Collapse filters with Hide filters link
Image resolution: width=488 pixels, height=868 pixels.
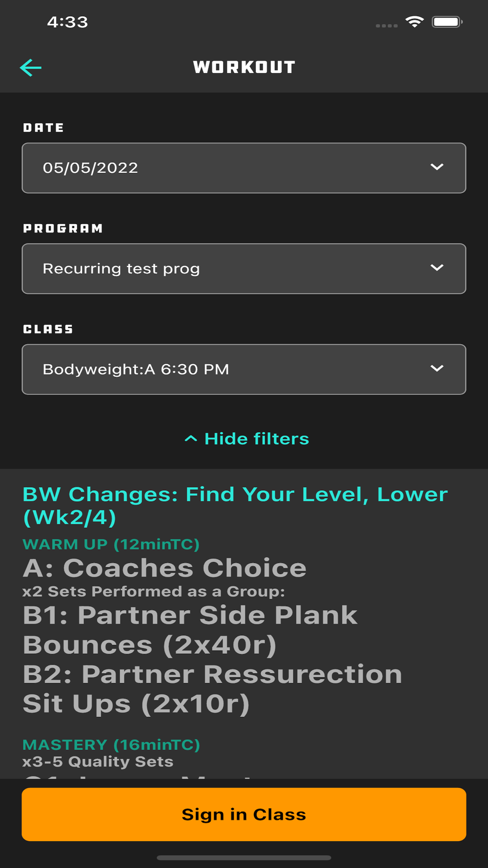256,439
